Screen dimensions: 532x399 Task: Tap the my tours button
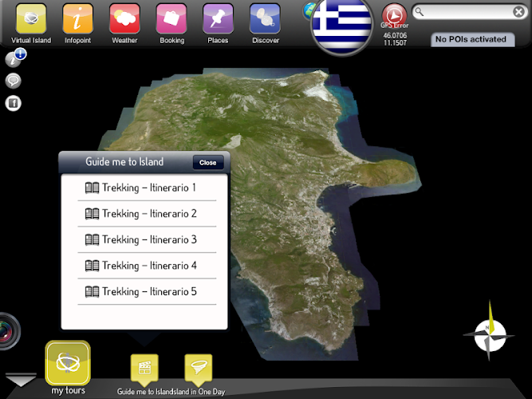click(x=68, y=363)
